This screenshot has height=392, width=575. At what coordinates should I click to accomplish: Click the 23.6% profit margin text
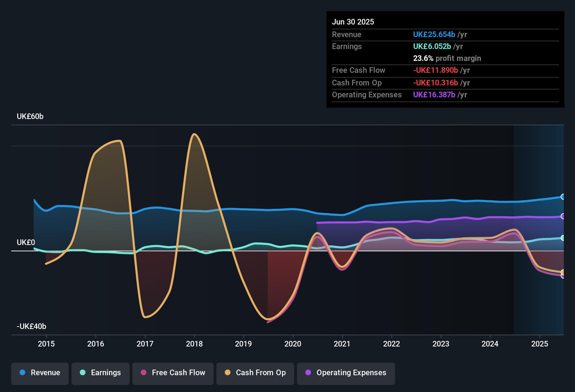[x=447, y=58]
